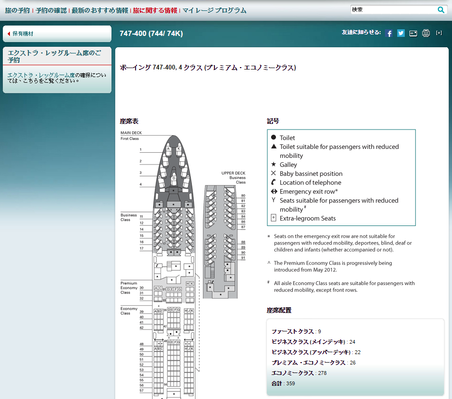Select the 'UPPER DECK Business Class' label

point(233,178)
